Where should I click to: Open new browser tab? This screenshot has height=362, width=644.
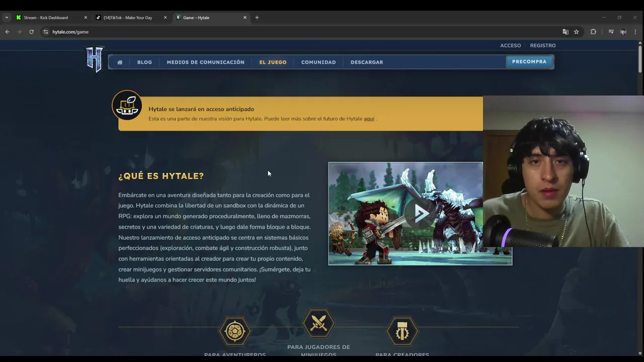click(257, 18)
